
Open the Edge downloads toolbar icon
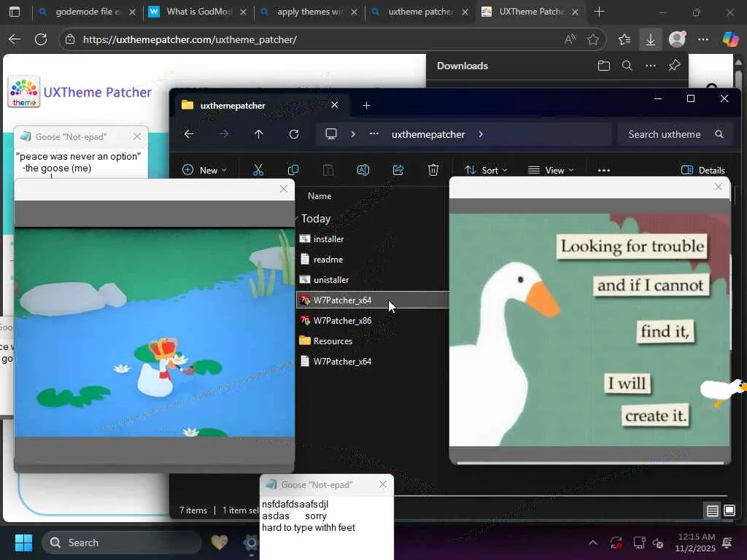(650, 39)
